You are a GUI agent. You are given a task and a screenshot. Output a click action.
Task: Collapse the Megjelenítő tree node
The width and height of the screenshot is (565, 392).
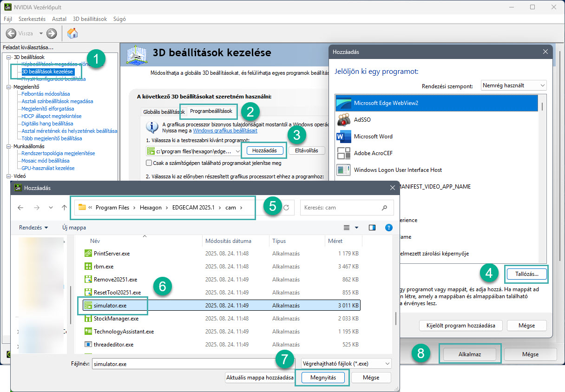coord(9,86)
